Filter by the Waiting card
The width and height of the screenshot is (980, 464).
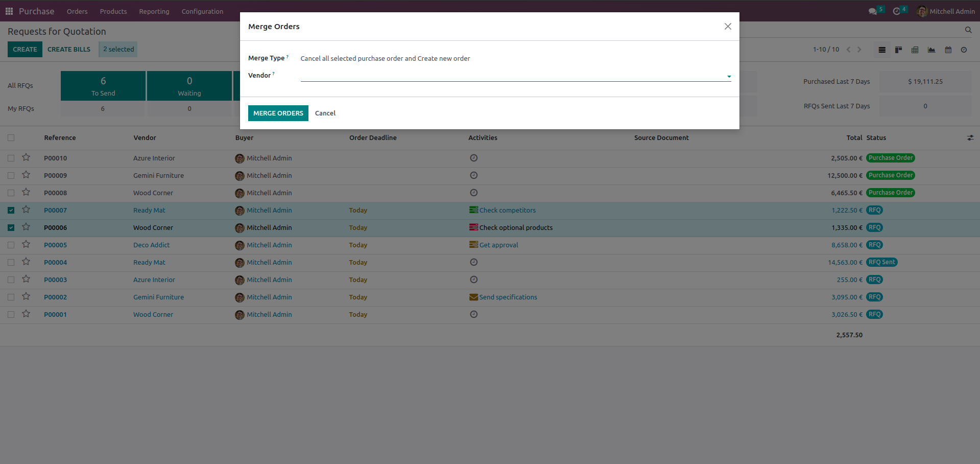(189, 86)
